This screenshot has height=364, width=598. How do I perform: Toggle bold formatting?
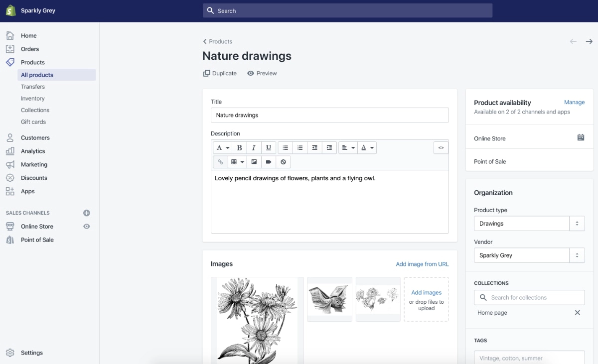[240, 148]
